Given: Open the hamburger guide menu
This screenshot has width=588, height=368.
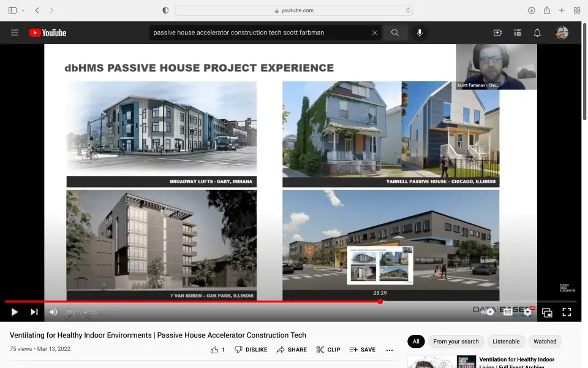Looking at the screenshot, I should pyautogui.click(x=15, y=33).
